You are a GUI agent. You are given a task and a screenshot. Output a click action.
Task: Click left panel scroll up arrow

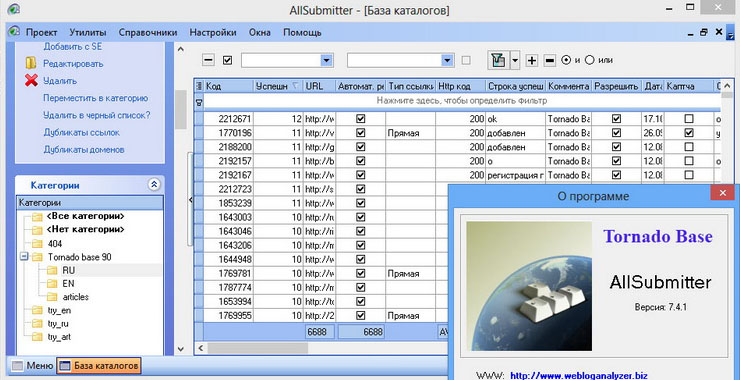coord(180,48)
